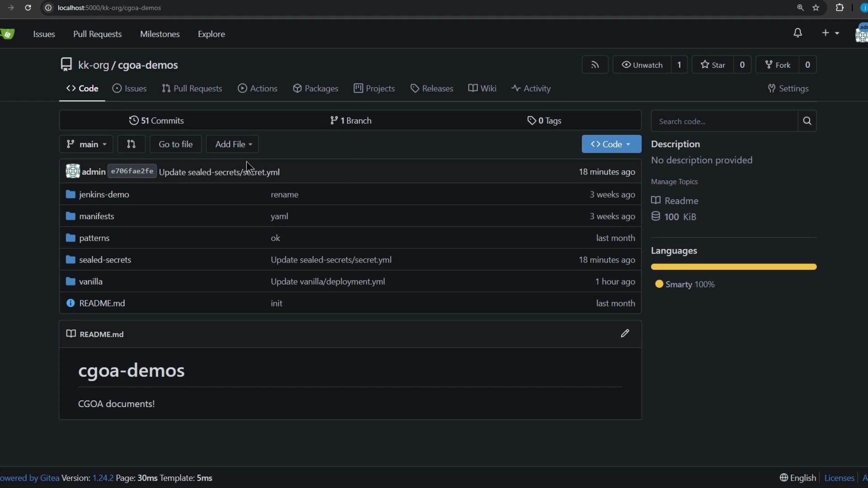Open the Projects tab
Image resolution: width=868 pixels, height=488 pixels.
374,89
